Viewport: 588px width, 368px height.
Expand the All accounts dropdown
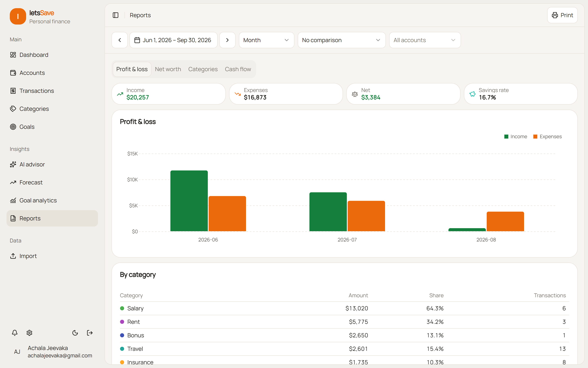click(x=425, y=40)
